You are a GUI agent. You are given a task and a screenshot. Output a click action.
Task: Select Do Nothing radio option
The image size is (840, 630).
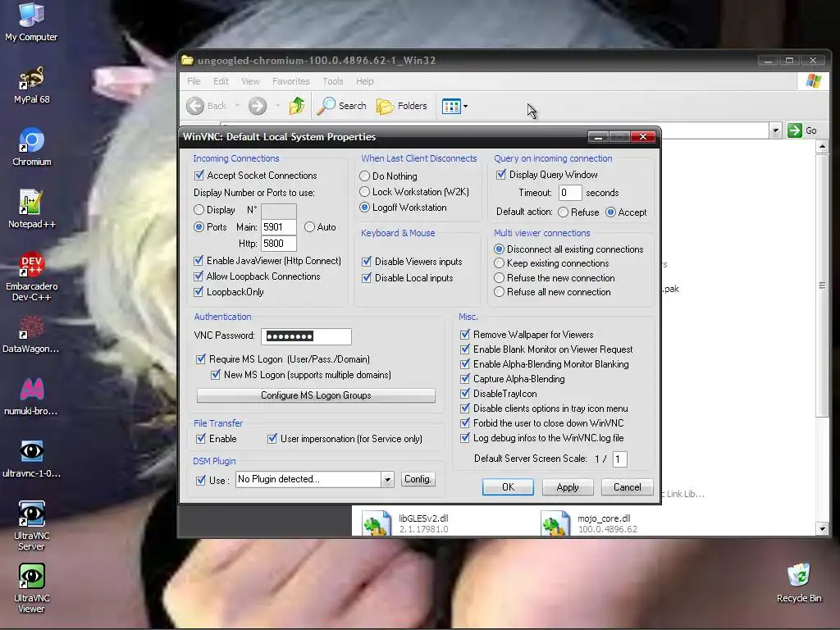click(x=364, y=176)
